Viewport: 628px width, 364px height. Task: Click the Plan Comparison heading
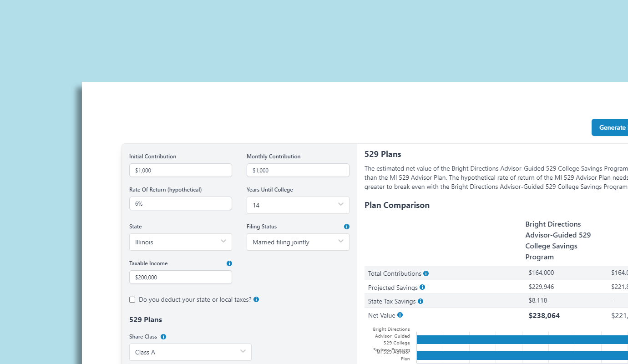coord(397,205)
